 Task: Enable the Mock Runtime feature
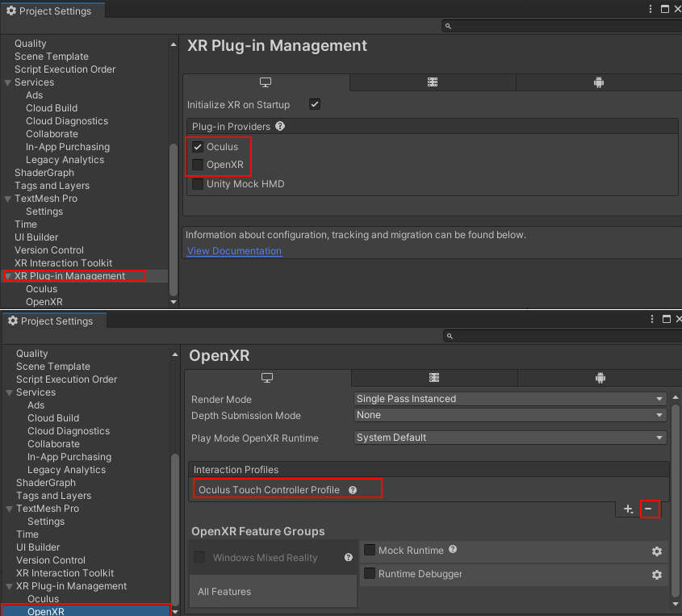coord(369,551)
